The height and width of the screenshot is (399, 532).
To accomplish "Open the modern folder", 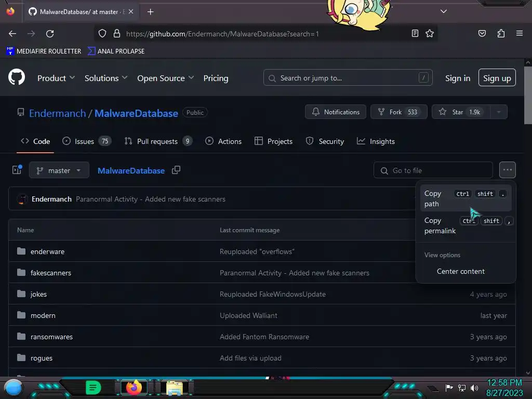I will pyautogui.click(x=43, y=315).
